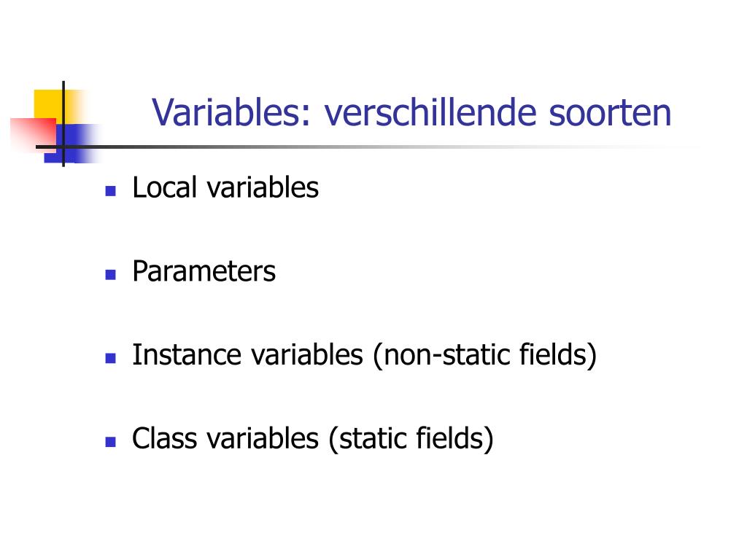Click the blue square in the logo
This screenshot has height=560, width=747.
click(74, 143)
